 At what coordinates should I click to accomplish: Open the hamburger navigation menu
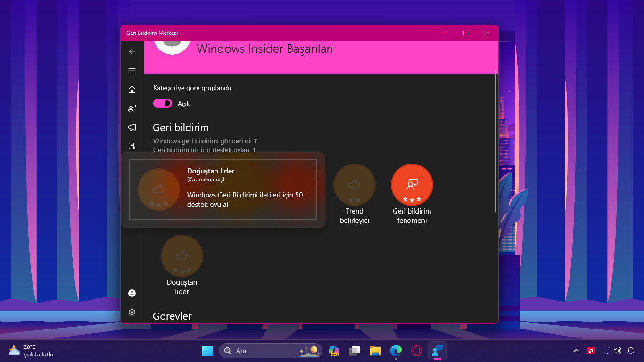(132, 71)
